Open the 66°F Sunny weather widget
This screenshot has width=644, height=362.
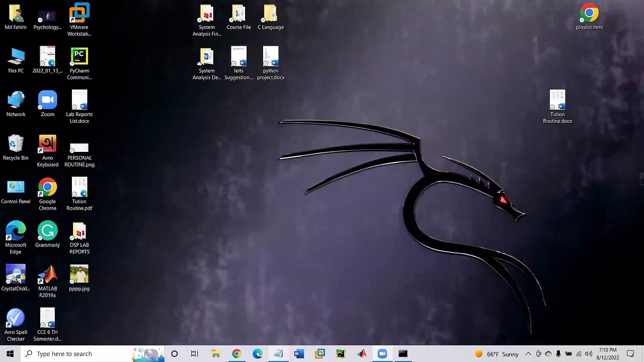coord(497,354)
